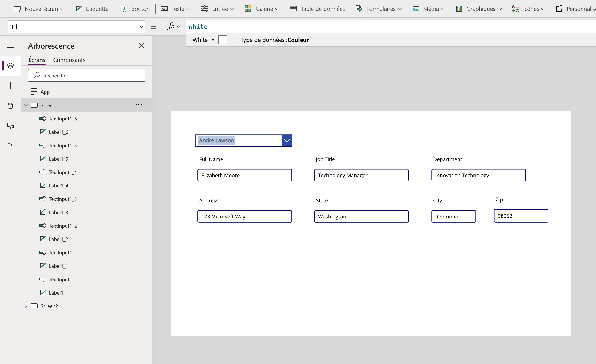
Task: Open the Formulaires dropdown menu
Action: click(379, 9)
